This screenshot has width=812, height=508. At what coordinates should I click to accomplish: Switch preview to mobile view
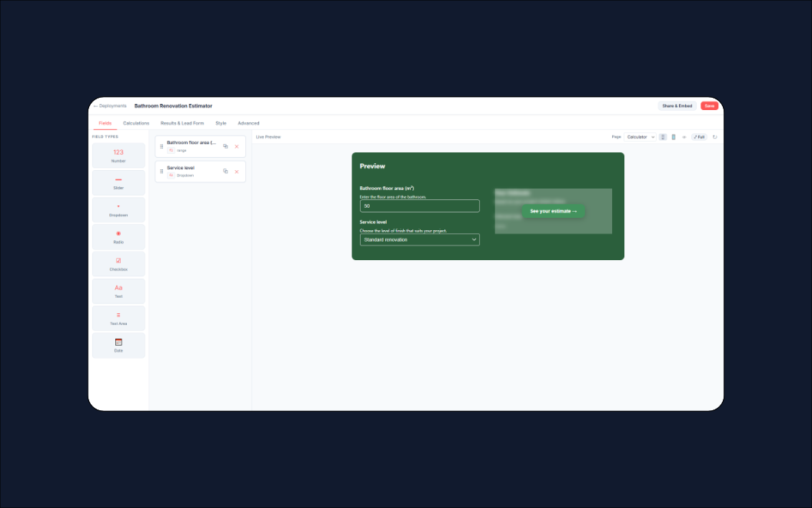674,137
